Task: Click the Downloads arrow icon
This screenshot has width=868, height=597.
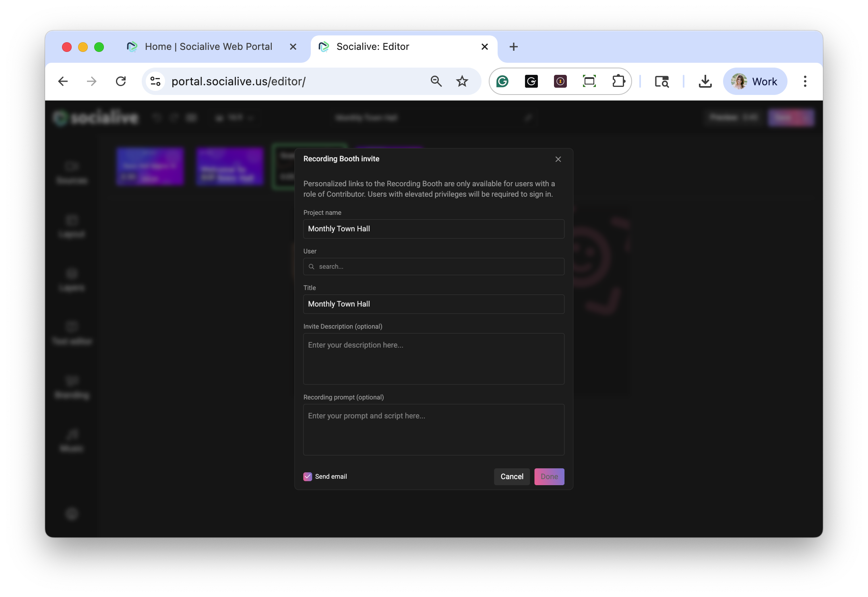Action: pos(705,82)
